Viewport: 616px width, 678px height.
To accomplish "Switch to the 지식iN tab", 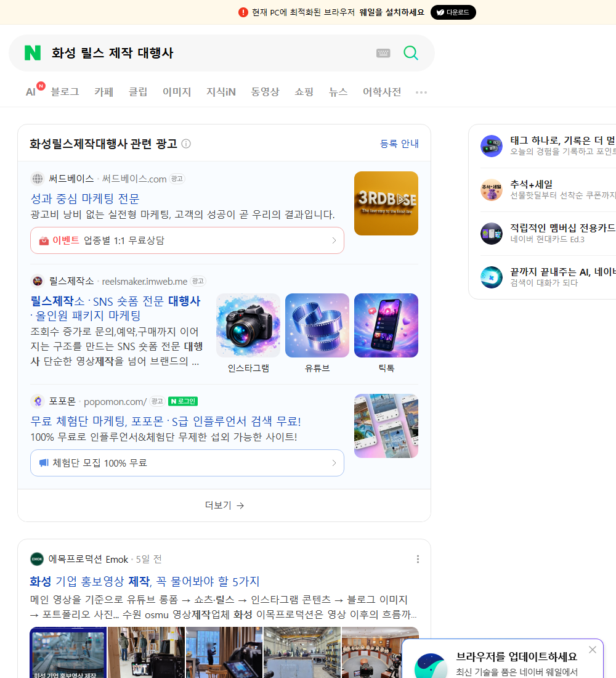I will pyautogui.click(x=221, y=92).
